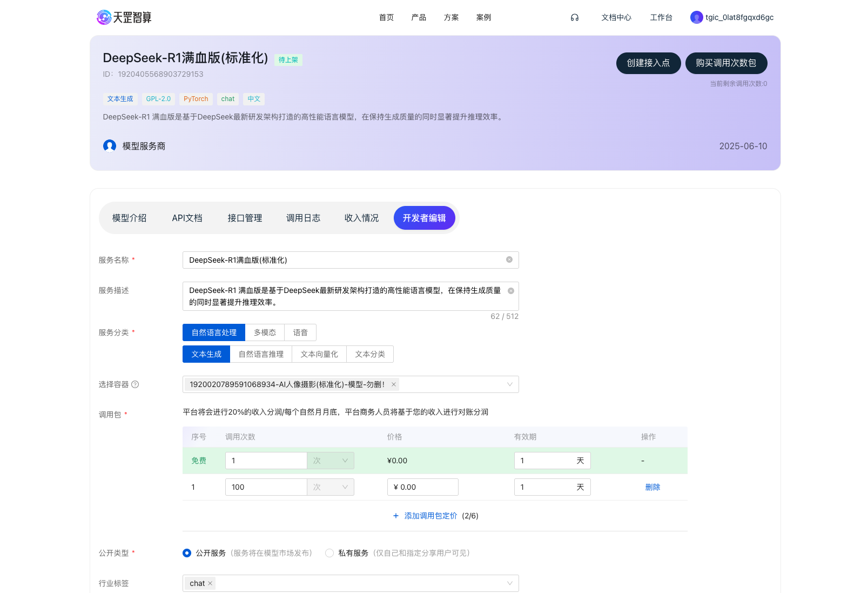Expand the 行业标签 dropdown
The height and width of the screenshot is (593, 868).
[509, 583]
